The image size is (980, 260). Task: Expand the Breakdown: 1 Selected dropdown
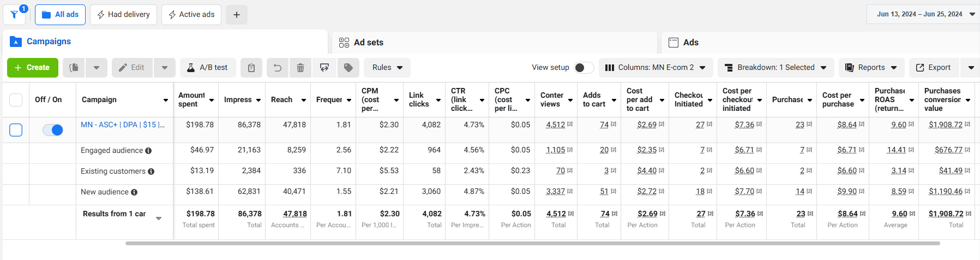pyautogui.click(x=775, y=68)
